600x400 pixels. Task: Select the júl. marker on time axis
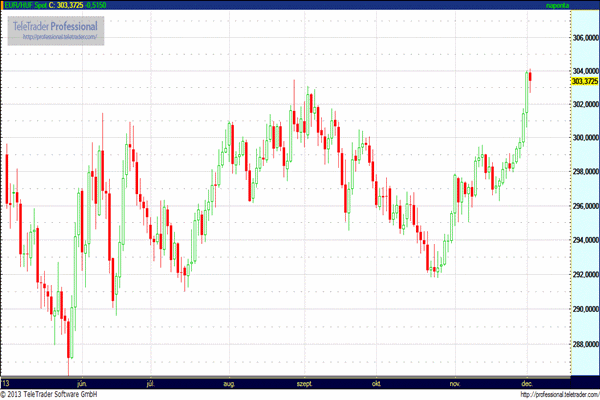pyautogui.click(x=151, y=384)
